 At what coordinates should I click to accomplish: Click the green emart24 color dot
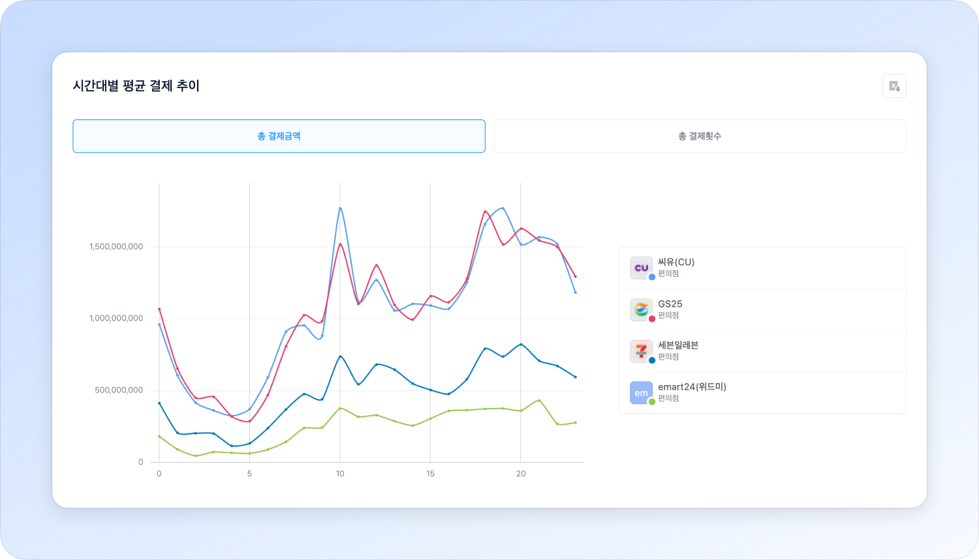coord(652,402)
